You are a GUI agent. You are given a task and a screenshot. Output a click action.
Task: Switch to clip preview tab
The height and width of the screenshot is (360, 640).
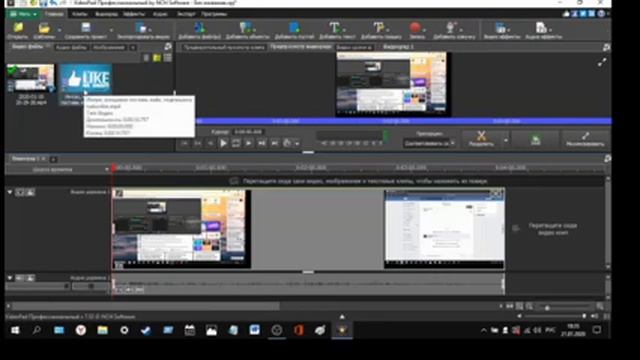(x=224, y=47)
